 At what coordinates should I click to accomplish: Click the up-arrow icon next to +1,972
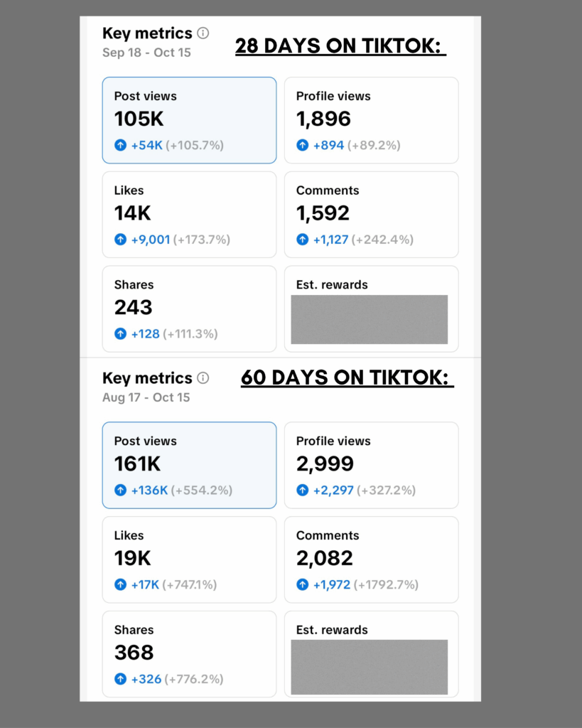(x=302, y=584)
